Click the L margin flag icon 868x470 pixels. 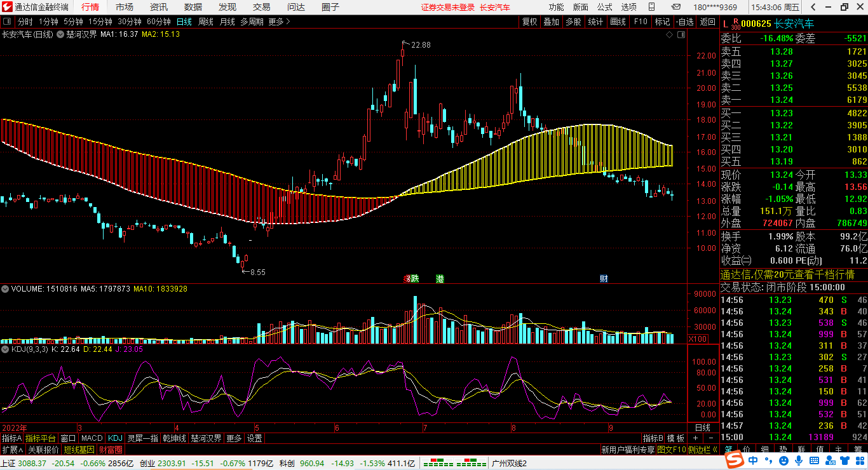725,23
